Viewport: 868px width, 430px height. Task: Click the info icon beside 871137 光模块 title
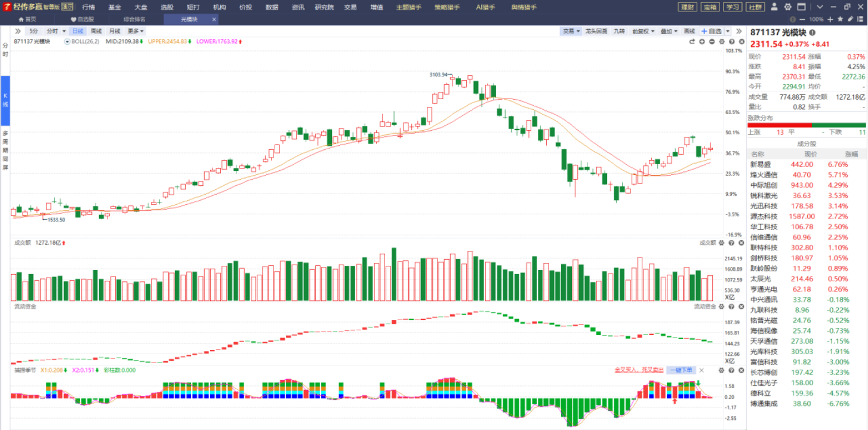(x=812, y=32)
